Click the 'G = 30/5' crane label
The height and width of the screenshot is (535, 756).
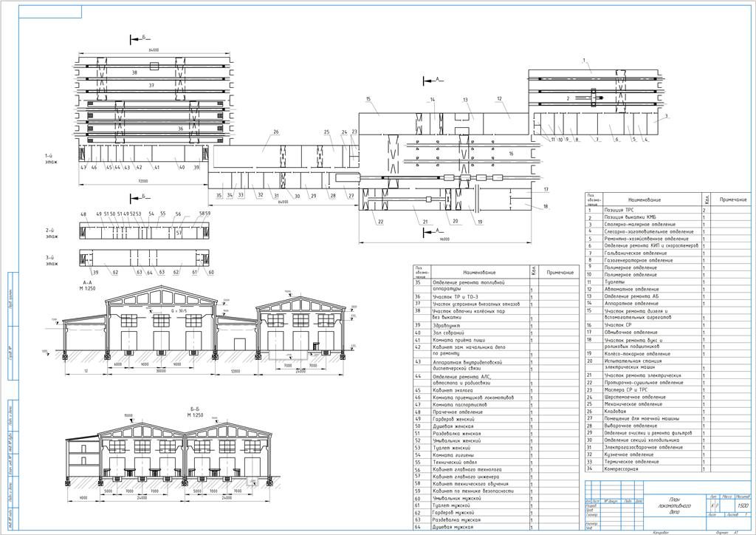[179, 310]
